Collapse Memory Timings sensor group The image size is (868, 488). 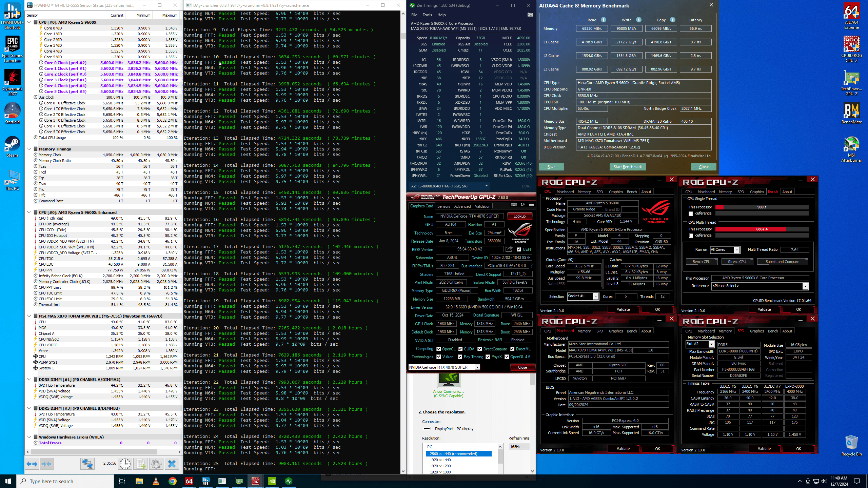tap(29, 149)
